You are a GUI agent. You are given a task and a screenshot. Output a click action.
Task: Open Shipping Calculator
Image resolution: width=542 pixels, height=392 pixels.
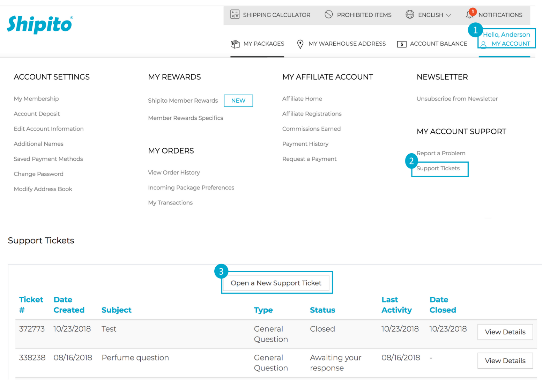click(x=276, y=15)
